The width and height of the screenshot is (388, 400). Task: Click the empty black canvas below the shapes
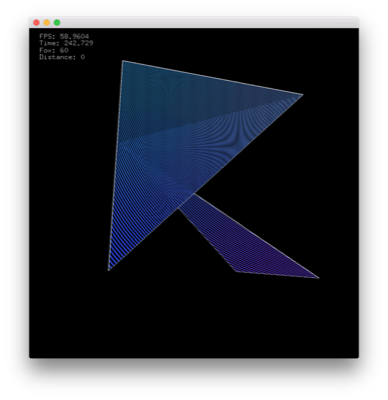coord(193,317)
